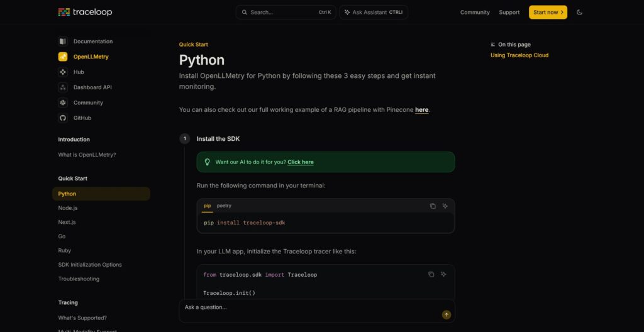Viewport: 644px width, 332px height.
Task: Open Troubleshooting page
Action: [79, 279]
